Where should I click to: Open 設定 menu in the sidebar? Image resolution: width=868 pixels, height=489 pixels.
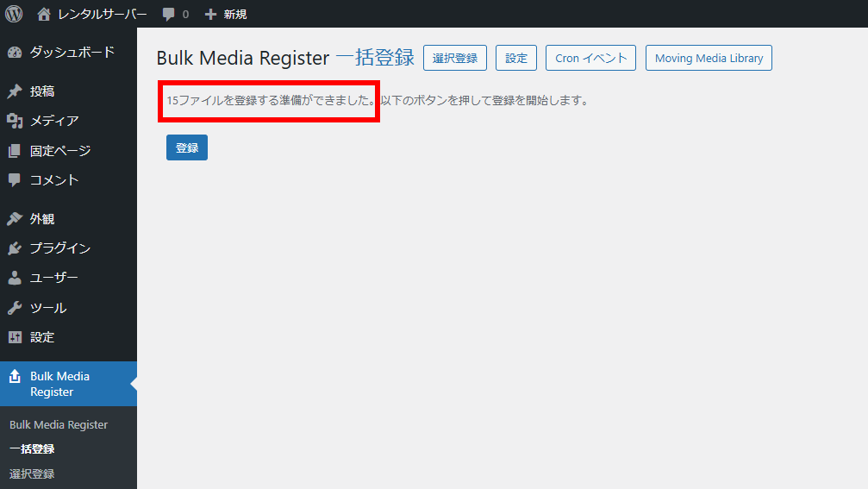click(42, 337)
